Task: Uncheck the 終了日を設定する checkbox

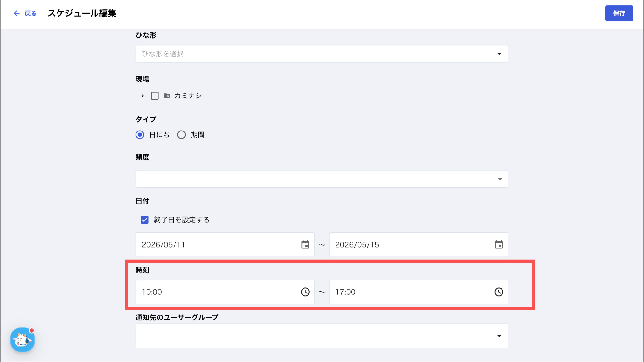Action: click(145, 220)
